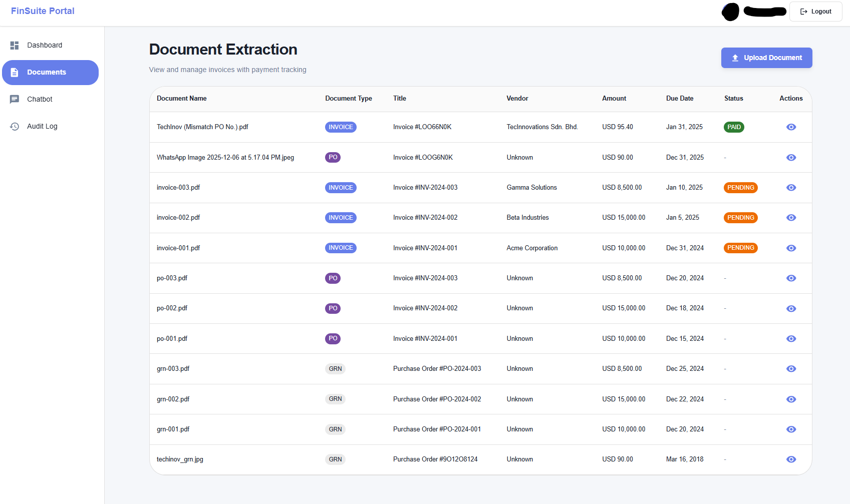View details of invoice-003.pdf via eye icon
The image size is (850, 504).
(x=791, y=188)
